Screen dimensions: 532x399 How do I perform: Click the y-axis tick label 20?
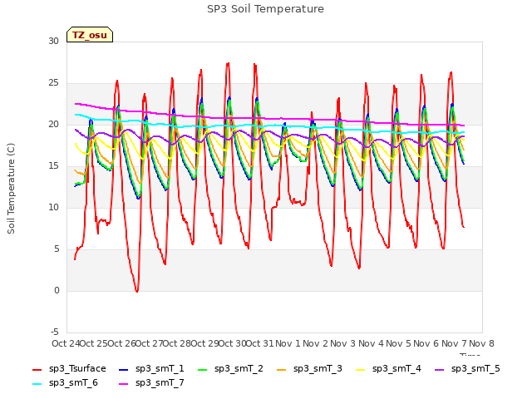click(x=53, y=125)
